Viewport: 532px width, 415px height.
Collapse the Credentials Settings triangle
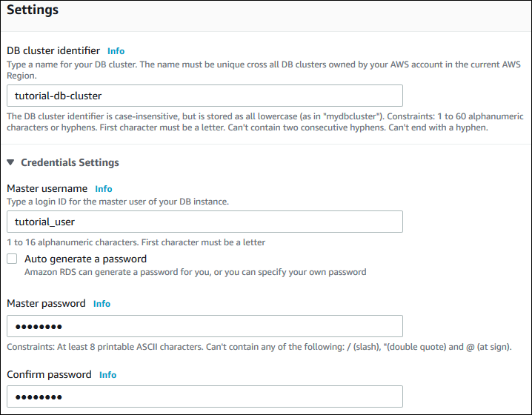[11, 162]
